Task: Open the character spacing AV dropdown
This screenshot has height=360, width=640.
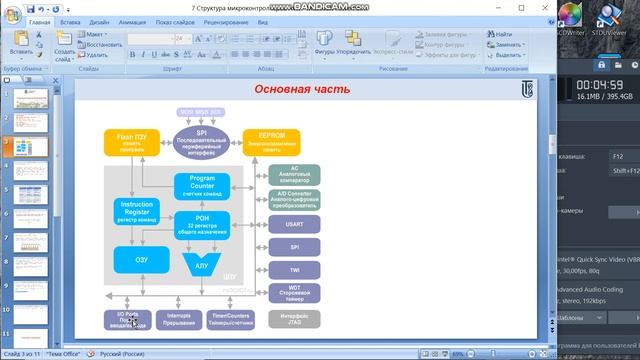Action: coord(187,55)
